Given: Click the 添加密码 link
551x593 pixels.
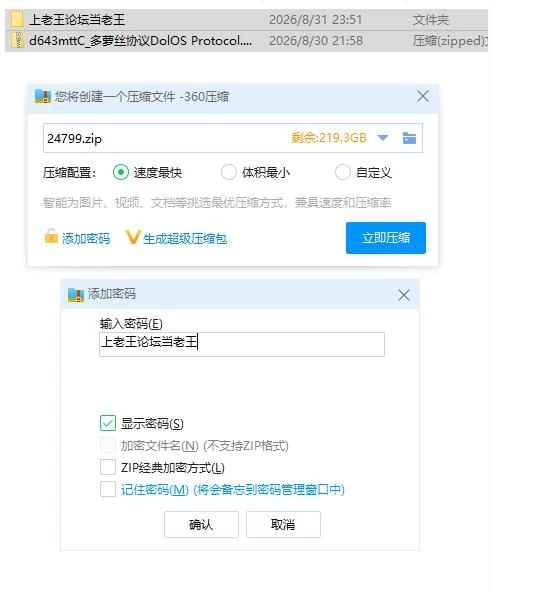Looking at the screenshot, I should tap(86, 239).
